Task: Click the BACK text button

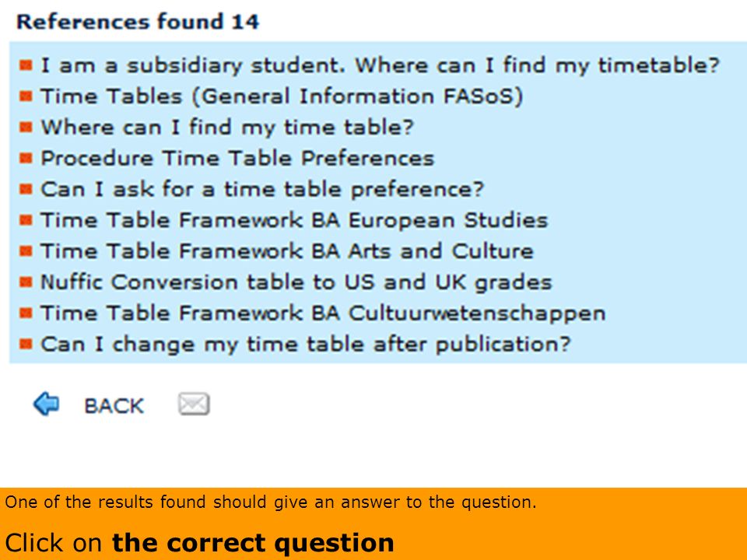Action: (114, 406)
